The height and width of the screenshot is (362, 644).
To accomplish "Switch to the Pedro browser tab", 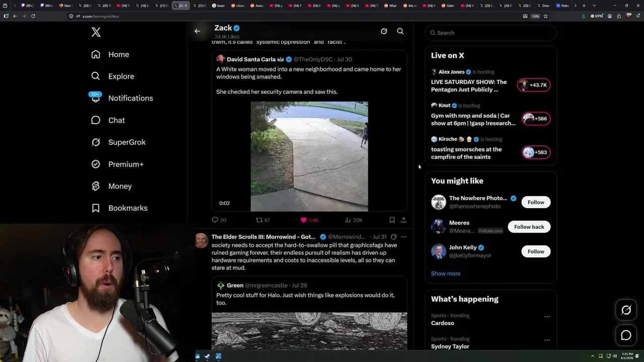I will coord(563,6).
